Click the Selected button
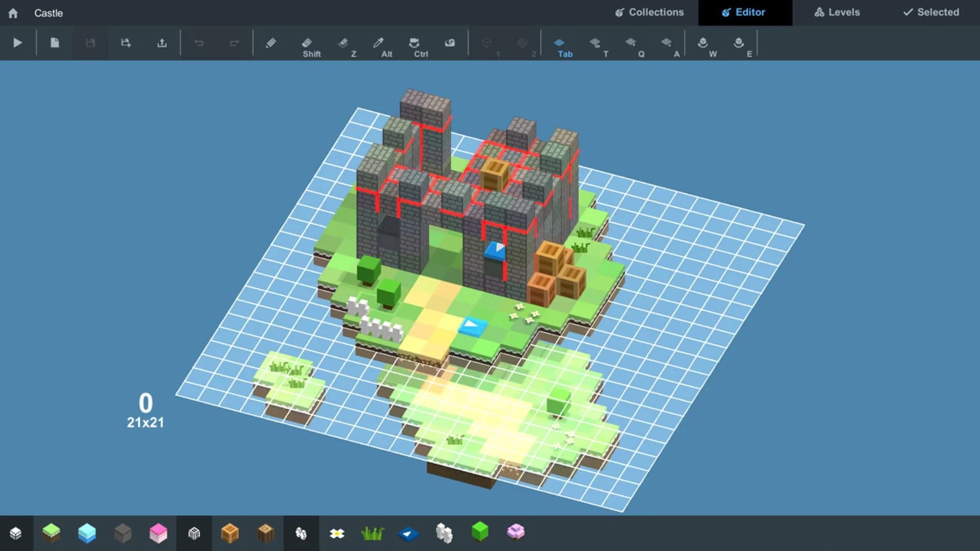The height and width of the screenshot is (551, 980). (931, 12)
